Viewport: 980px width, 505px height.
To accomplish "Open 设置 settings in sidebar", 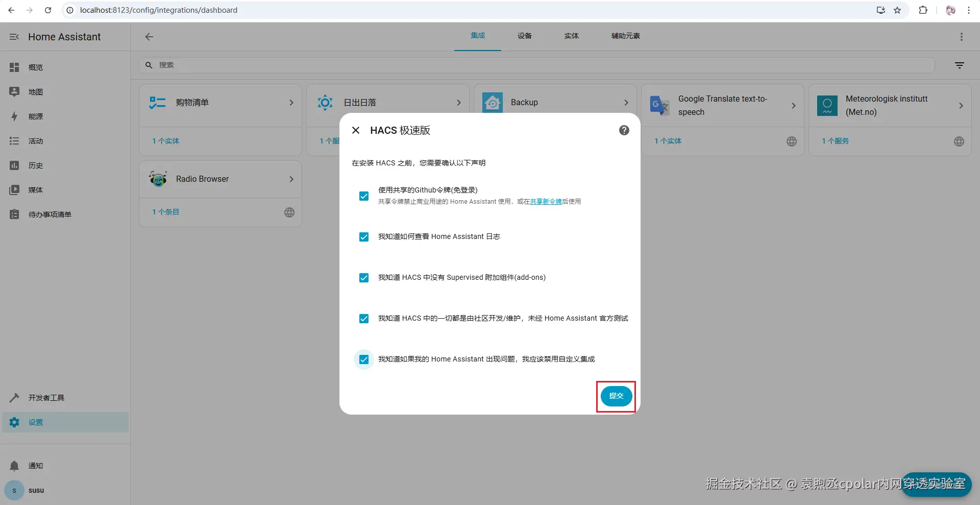I will [x=65, y=422].
